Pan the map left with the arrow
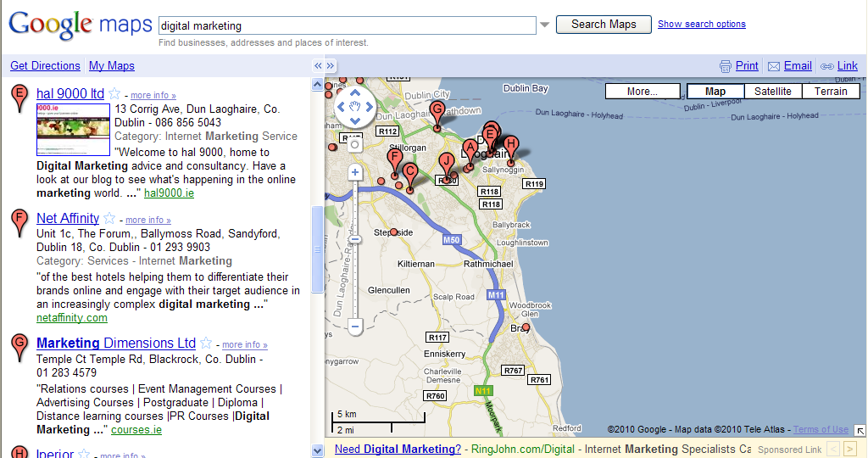This screenshot has width=868, height=458. point(341,107)
